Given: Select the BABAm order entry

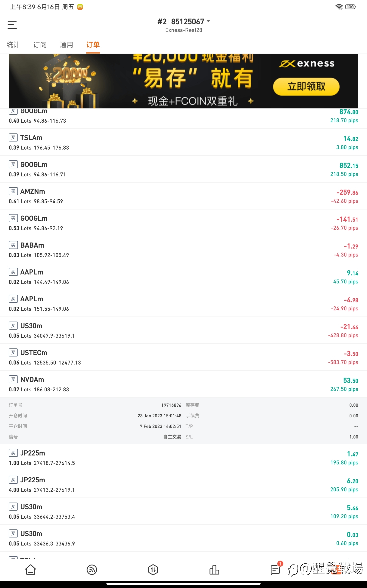Looking at the screenshot, I should [183, 249].
